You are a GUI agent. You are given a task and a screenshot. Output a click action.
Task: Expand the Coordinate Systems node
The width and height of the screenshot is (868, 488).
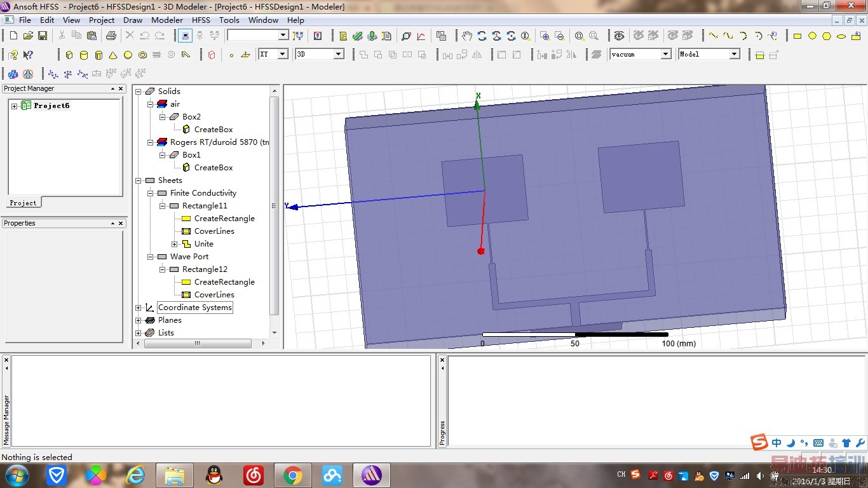click(x=139, y=308)
